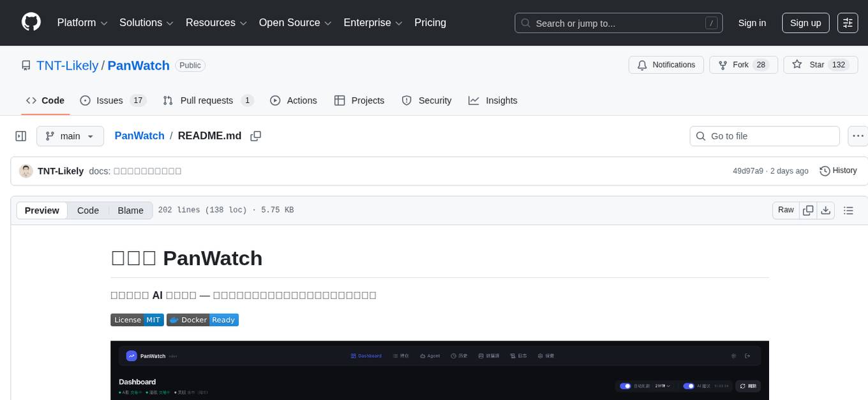Click the Sign up button
The width and height of the screenshot is (868, 400).
(805, 22)
